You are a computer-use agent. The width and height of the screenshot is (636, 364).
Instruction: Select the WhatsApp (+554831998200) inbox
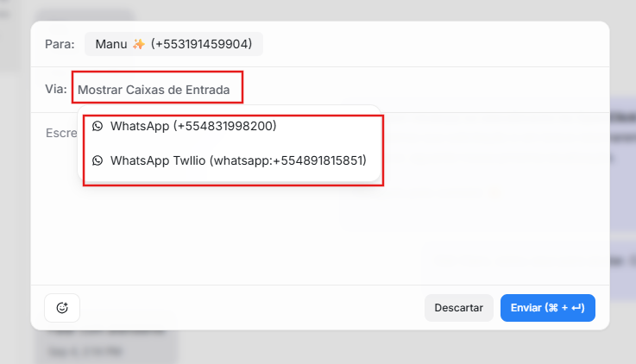tap(192, 126)
